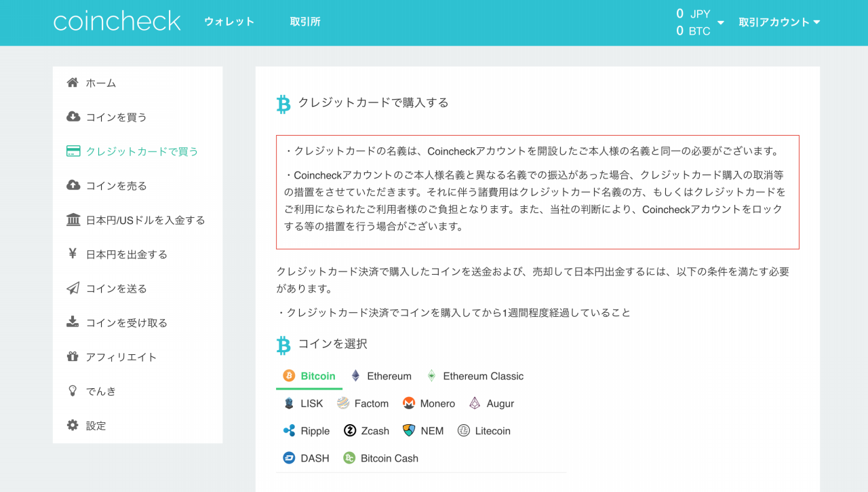
Task: Click the lightbulb icon beside でんき
Action: pyautogui.click(x=73, y=391)
